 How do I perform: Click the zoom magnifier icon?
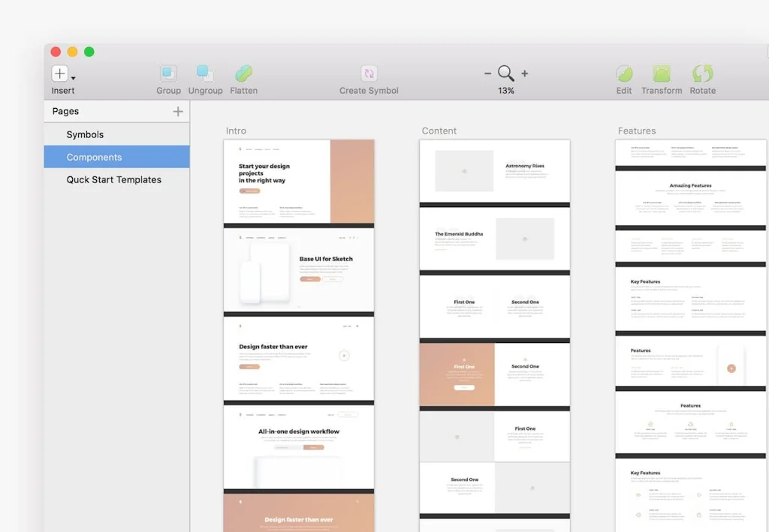click(x=505, y=74)
